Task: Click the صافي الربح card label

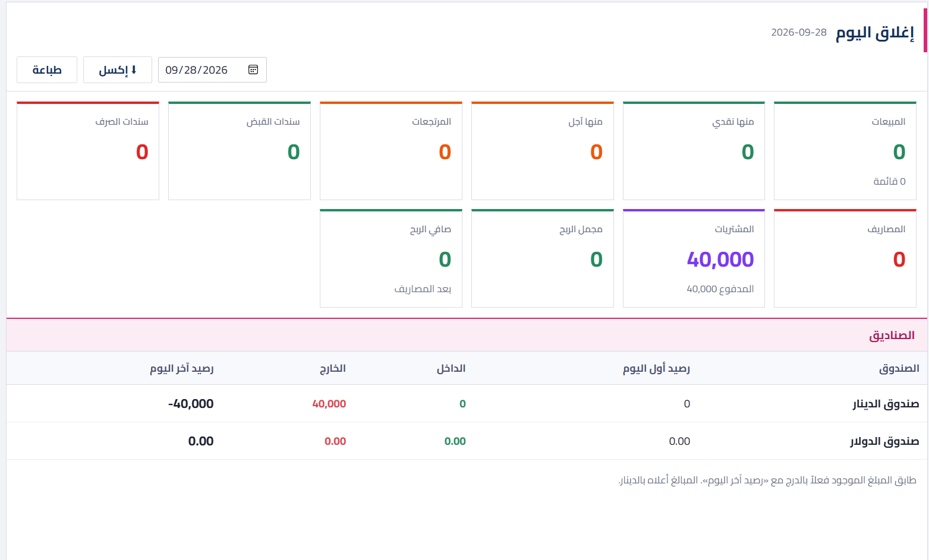Action: point(430,229)
